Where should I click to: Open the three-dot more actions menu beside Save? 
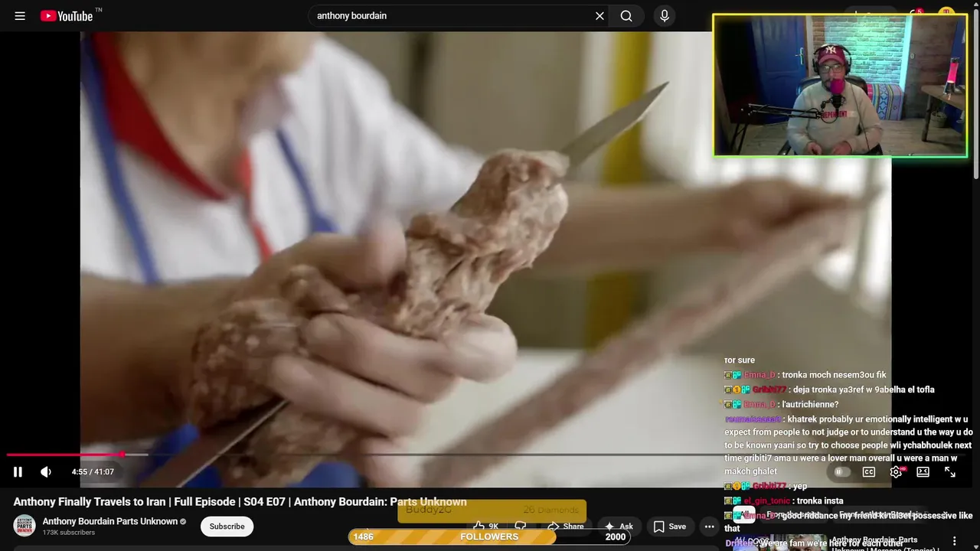pyautogui.click(x=710, y=527)
